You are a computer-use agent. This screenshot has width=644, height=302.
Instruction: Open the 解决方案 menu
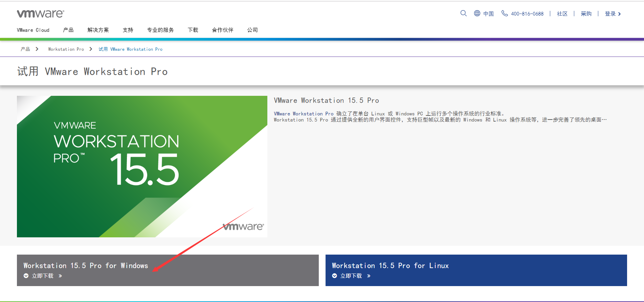(x=98, y=30)
